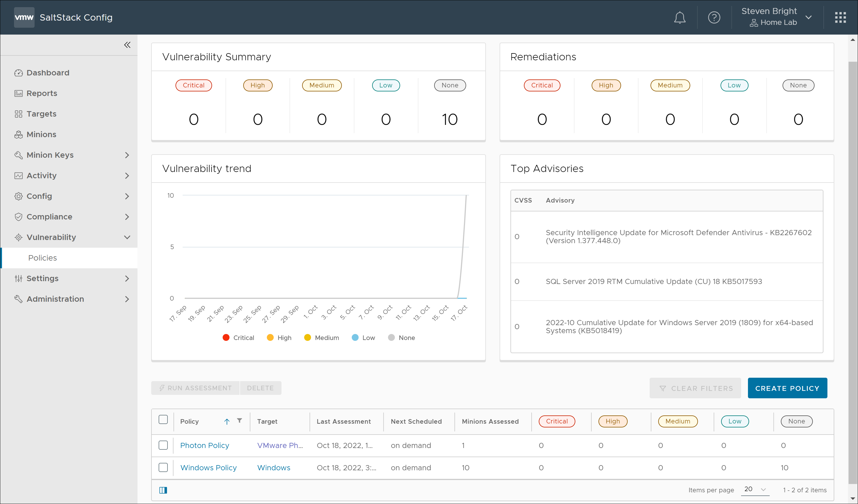
Task: Open the apps grid icon
Action: [840, 17]
